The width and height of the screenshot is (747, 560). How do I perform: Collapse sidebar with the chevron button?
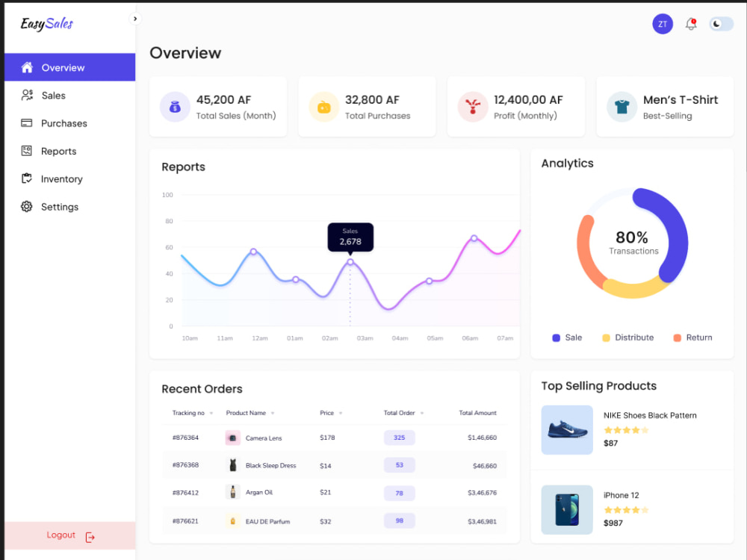[x=135, y=19]
